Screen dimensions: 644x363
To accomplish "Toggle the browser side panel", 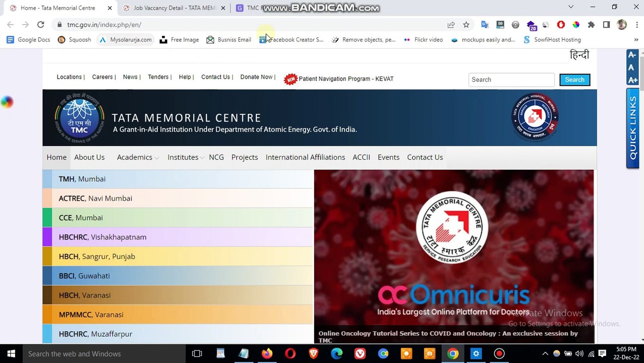I will point(606,24).
